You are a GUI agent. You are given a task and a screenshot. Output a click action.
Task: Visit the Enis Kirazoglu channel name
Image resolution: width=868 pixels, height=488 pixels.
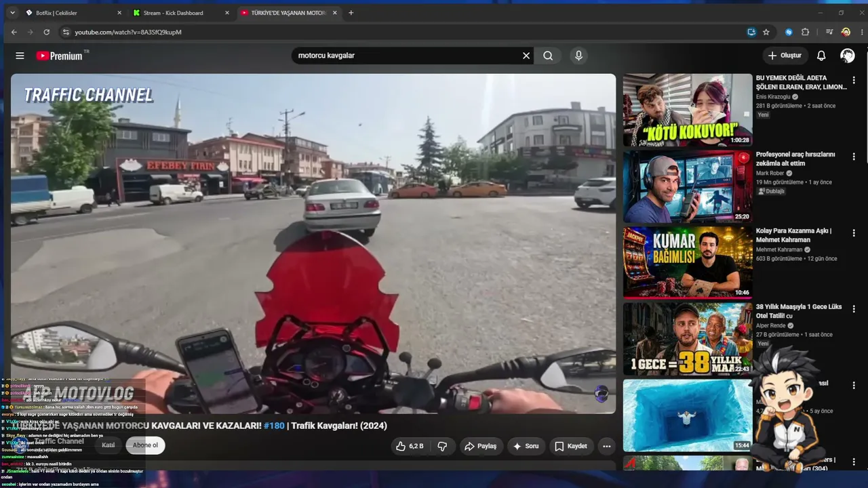pyautogui.click(x=773, y=97)
